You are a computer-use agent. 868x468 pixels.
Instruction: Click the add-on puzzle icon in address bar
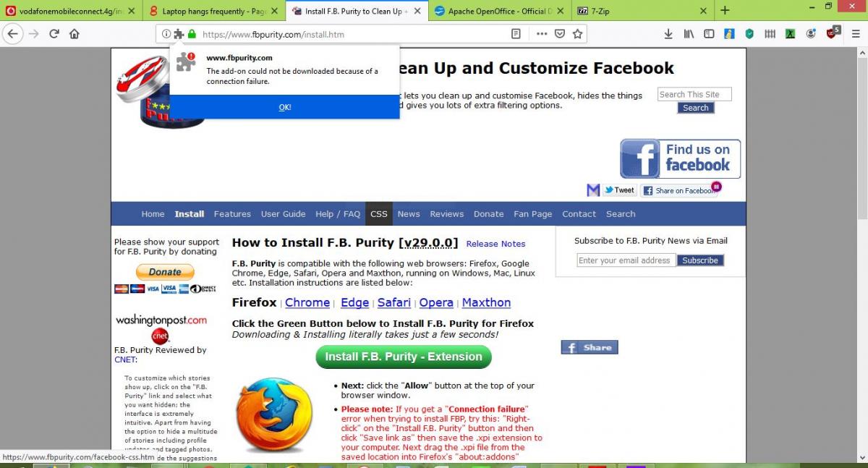tap(179, 34)
